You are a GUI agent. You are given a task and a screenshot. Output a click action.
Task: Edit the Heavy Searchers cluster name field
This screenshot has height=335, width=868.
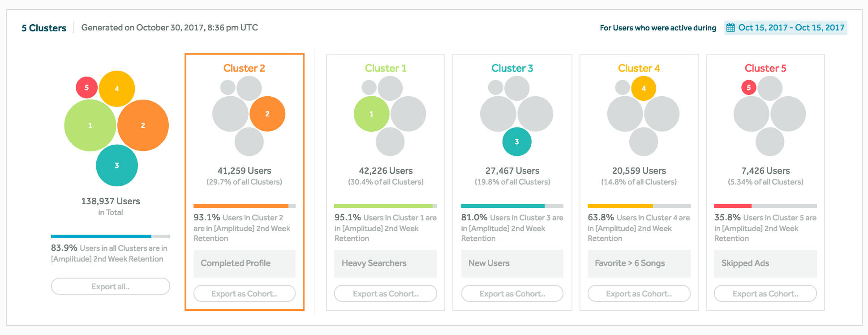coord(386,263)
